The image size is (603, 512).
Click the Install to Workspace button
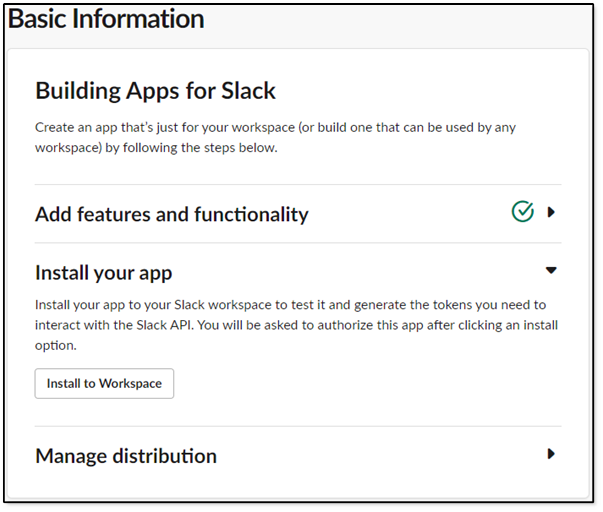[x=104, y=384]
